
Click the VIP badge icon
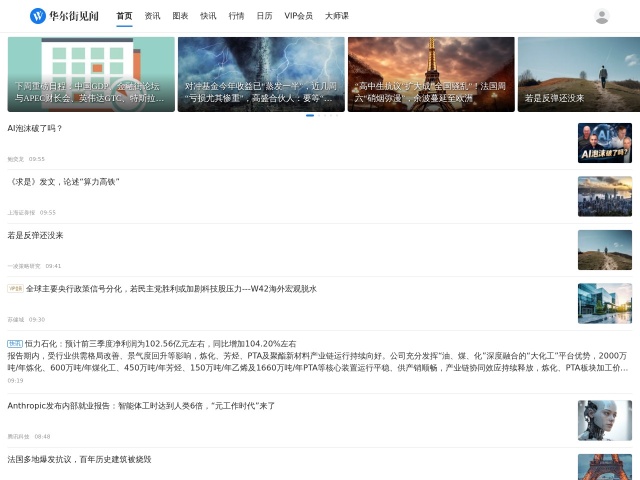(x=15, y=289)
